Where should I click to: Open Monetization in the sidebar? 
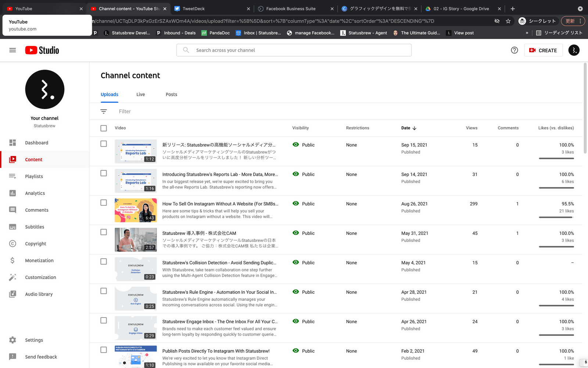click(x=39, y=261)
